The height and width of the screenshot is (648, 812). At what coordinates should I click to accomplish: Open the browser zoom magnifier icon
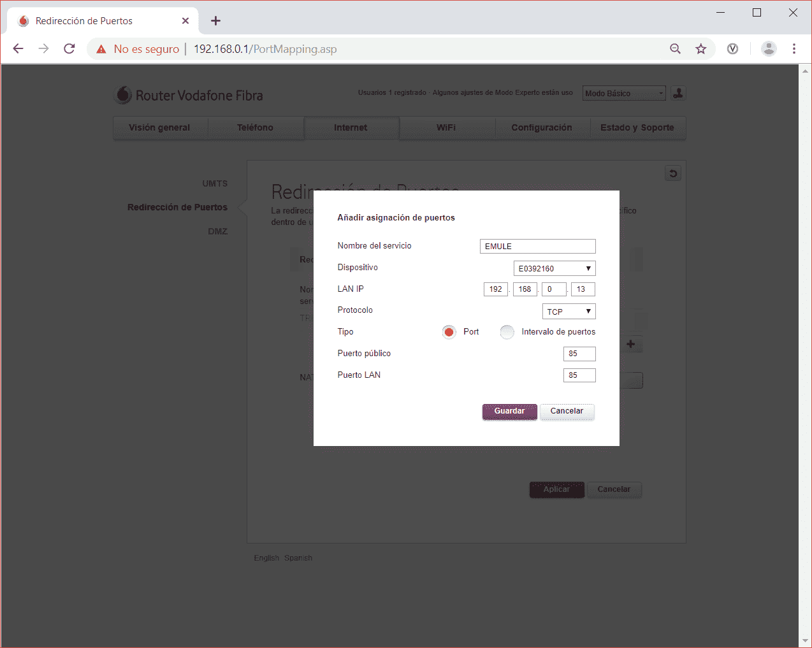tap(675, 49)
